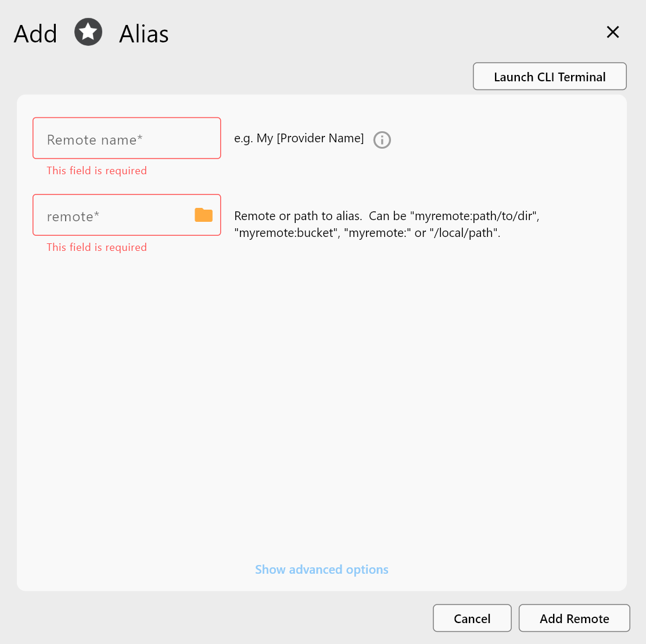Click the folder icon inside remote field
The height and width of the screenshot is (644, 646).
[203, 214]
